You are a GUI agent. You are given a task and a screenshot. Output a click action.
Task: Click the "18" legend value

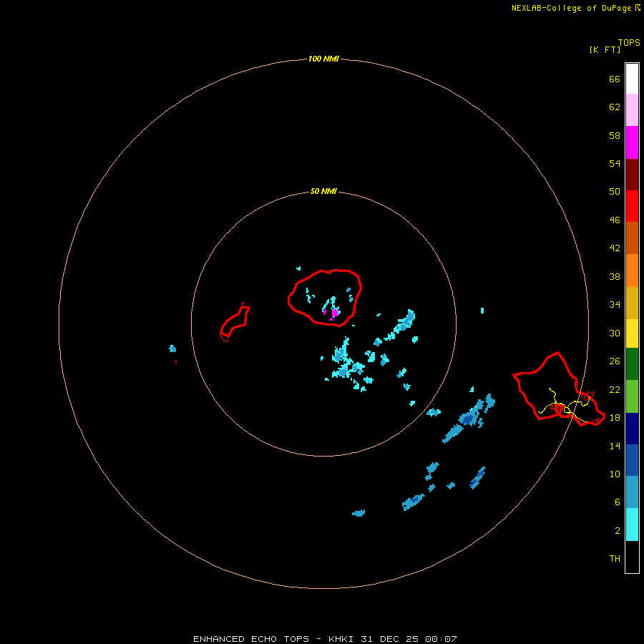[615, 417]
